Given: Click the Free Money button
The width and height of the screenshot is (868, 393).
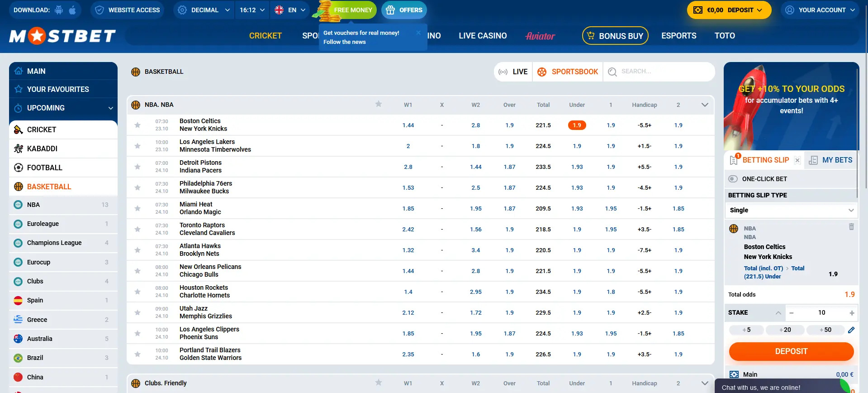Looking at the screenshot, I should coord(353,10).
